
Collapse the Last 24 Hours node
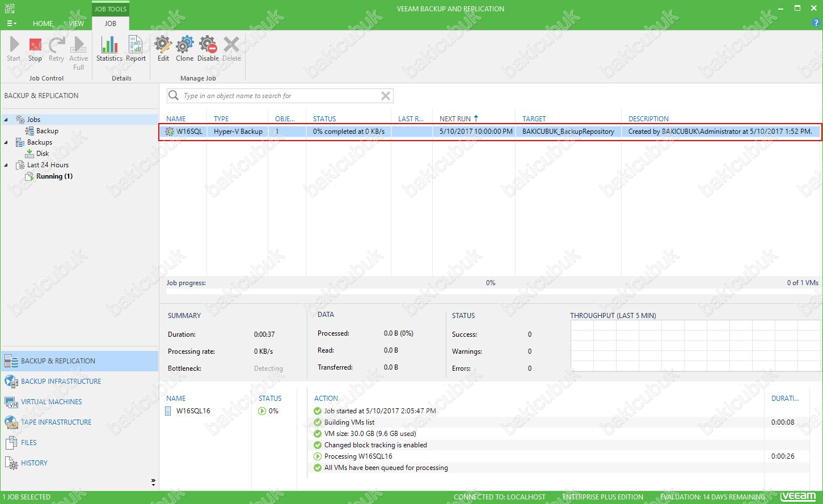(6, 165)
